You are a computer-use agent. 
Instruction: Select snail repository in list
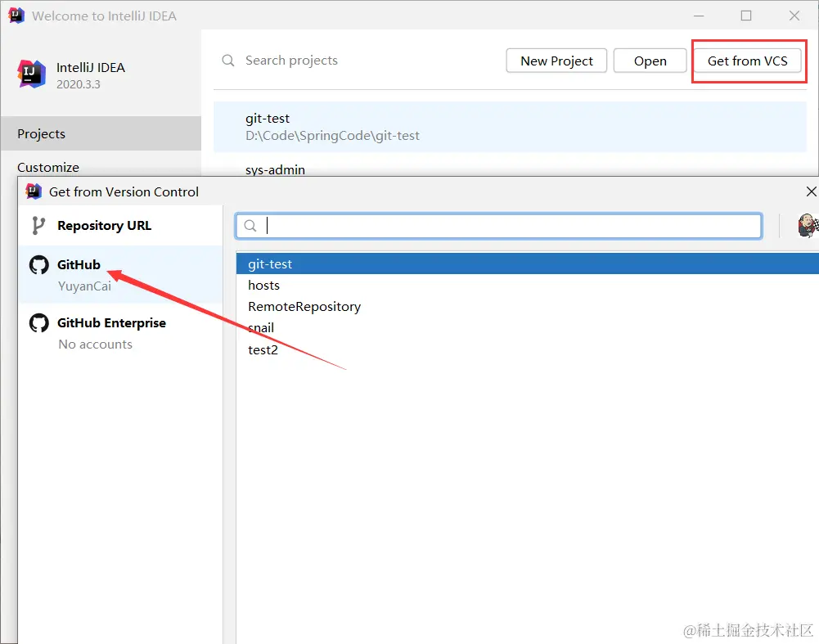tap(527, 328)
